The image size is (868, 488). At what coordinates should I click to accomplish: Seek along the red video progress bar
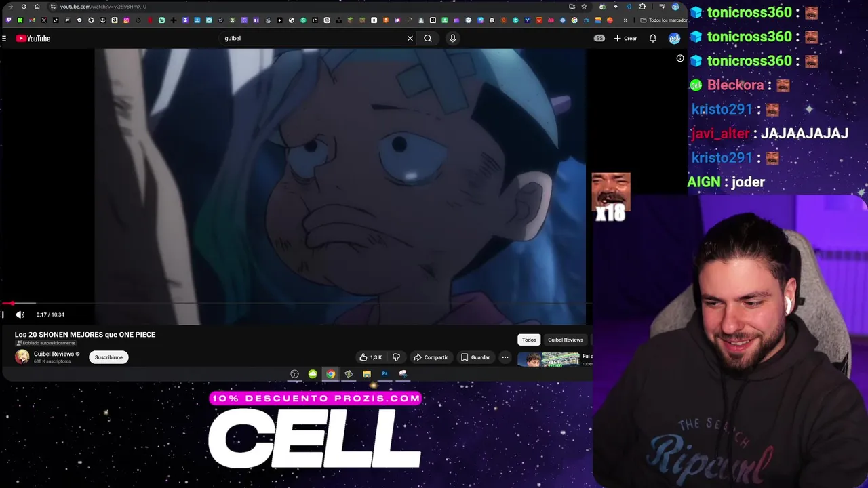coord(296,303)
